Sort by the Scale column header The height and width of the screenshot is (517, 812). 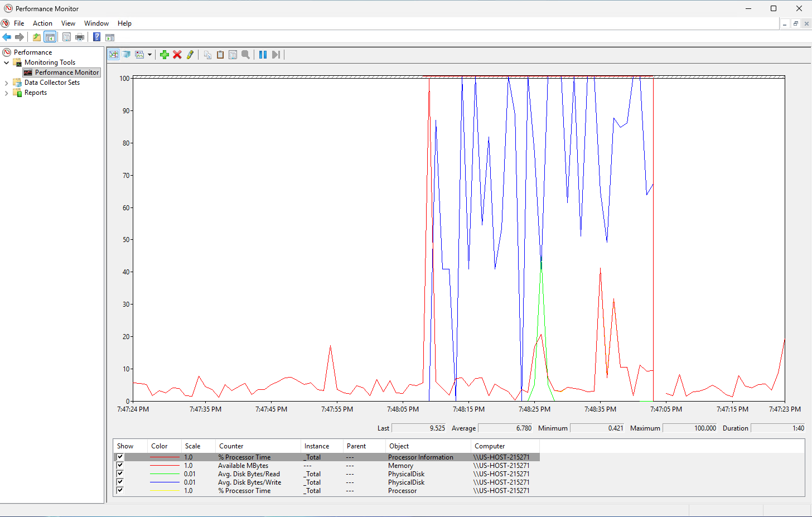pos(198,446)
